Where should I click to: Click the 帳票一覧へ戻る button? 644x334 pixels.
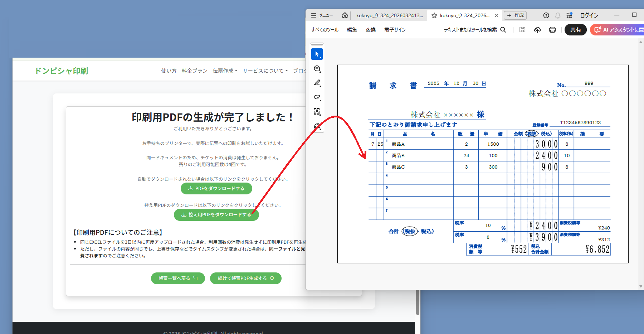coord(178,278)
